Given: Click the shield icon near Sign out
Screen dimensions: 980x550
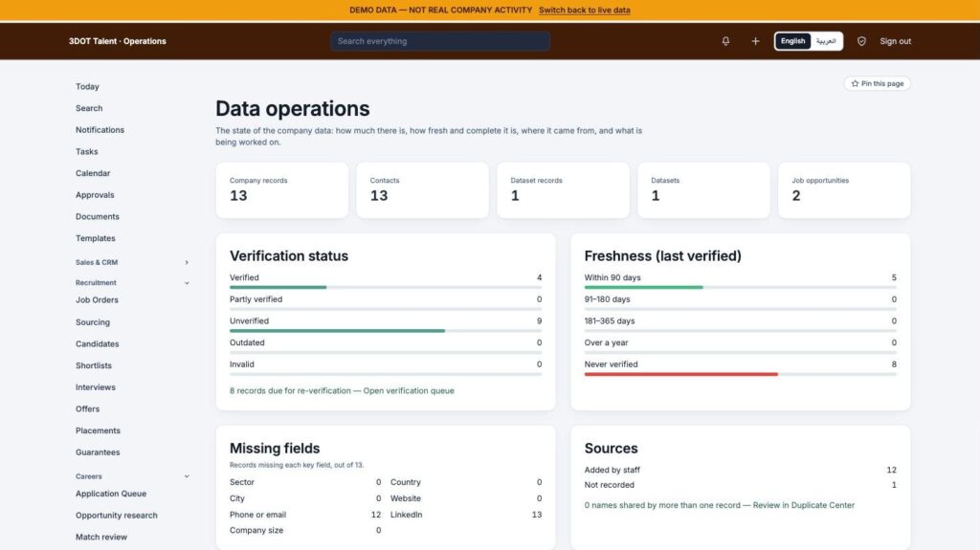Looking at the screenshot, I should 861,41.
